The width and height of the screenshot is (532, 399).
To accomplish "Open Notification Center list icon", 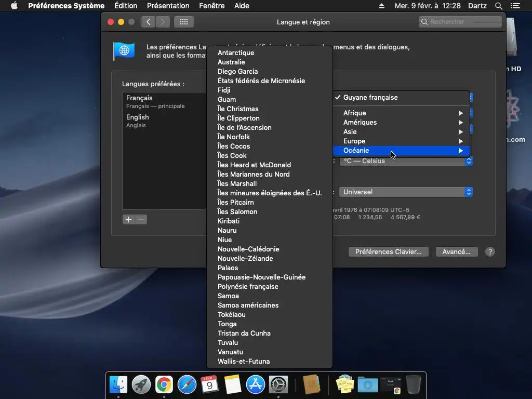I will click(515, 6).
